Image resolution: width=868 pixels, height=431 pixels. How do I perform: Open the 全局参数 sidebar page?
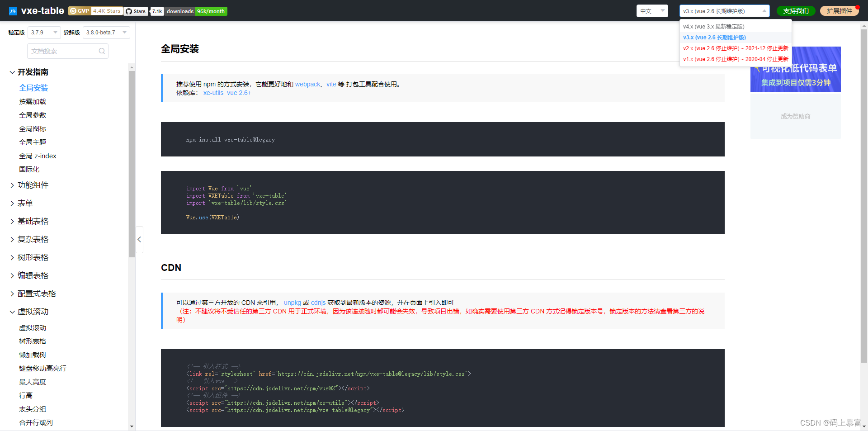pos(33,115)
